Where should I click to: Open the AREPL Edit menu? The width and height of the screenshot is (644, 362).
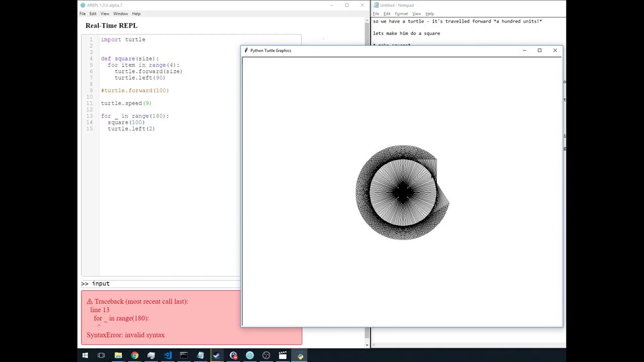coord(93,14)
